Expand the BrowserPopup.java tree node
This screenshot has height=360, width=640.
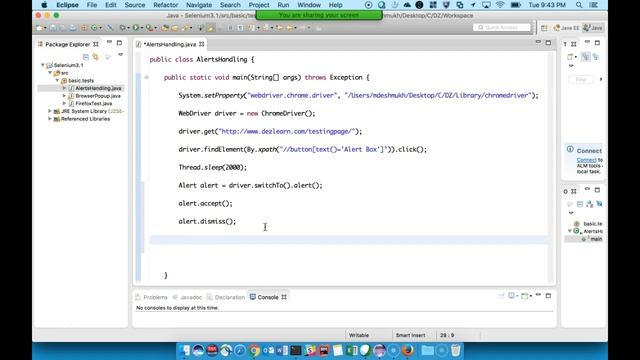(x=64, y=96)
